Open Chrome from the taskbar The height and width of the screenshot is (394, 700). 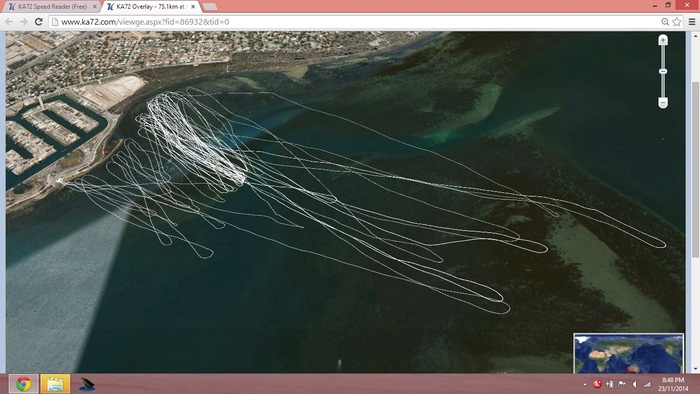(x=23, y=384)
